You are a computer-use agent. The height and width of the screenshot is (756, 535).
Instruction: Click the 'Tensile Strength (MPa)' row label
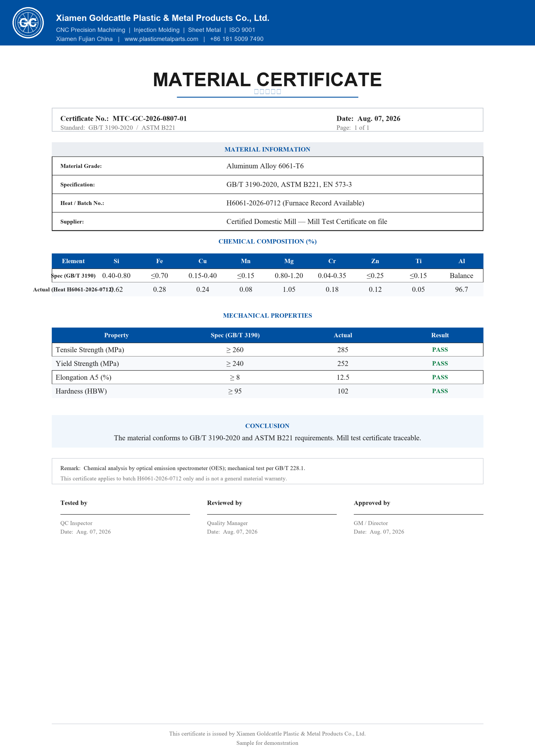coord(90,350)
